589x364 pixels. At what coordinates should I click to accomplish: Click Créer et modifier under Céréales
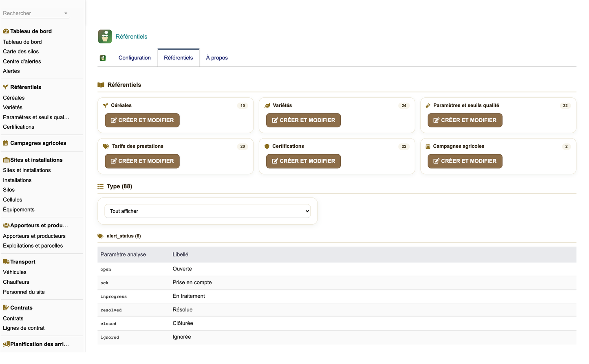[x=142, y=121]
